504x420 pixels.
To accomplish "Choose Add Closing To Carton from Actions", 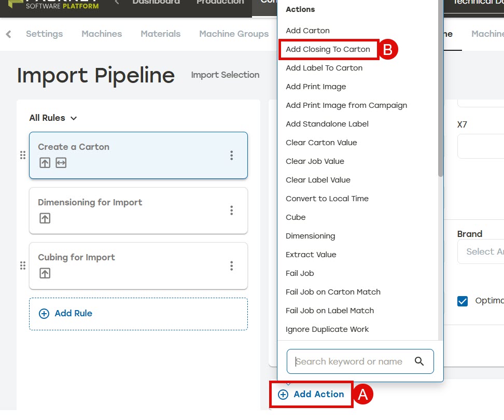I will (x=328, y=49).
